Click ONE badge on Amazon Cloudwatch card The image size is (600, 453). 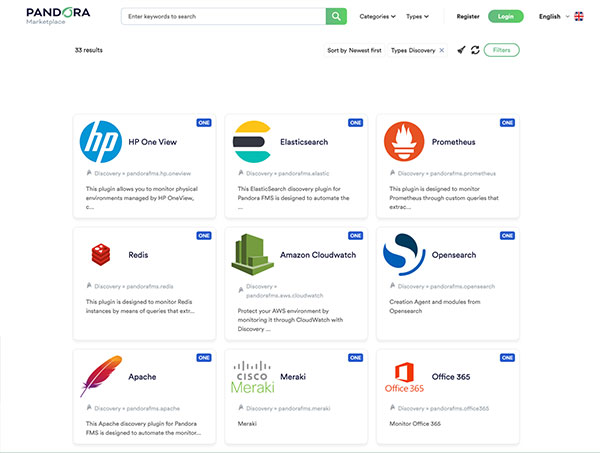(355, 235)
